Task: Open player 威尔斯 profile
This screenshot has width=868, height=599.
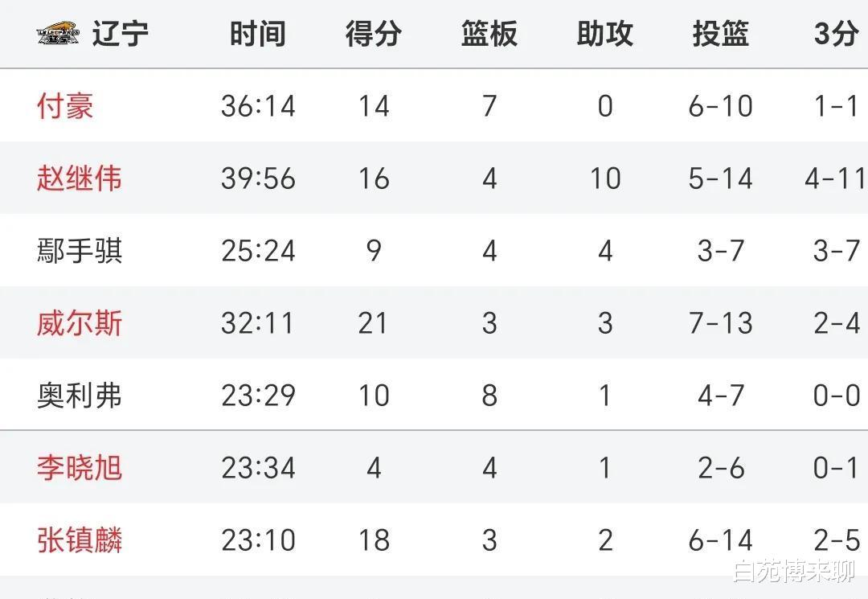Action: [79, 322]
